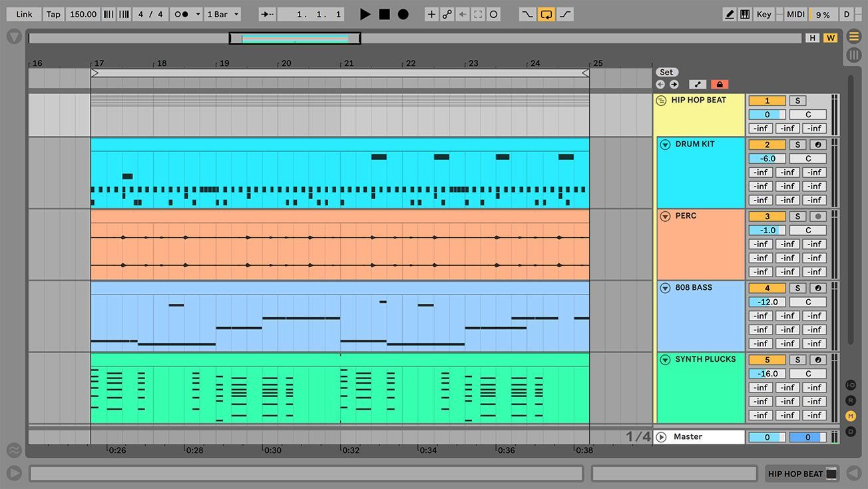This screenshot has width=868, height=489.
Task: Click the Re-enable Automation arrow icon
Action: coord(463,14)
